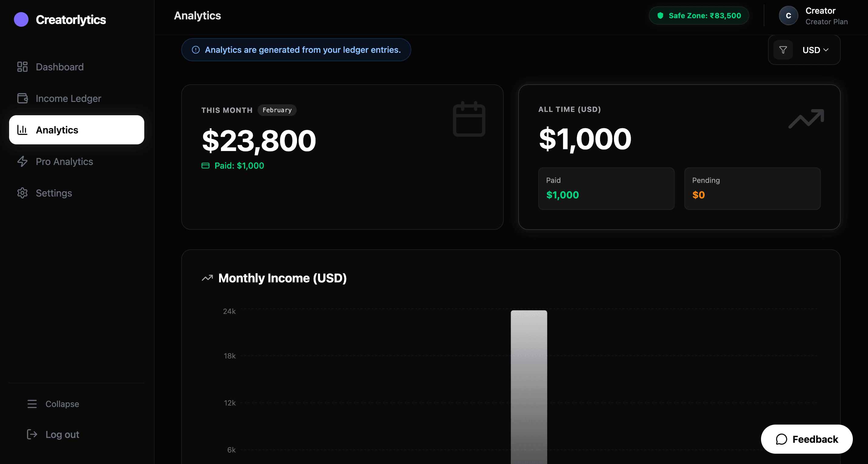
Task: Open the USD currency dropdown
Action: pyautogui.click(x=816, y=50)
